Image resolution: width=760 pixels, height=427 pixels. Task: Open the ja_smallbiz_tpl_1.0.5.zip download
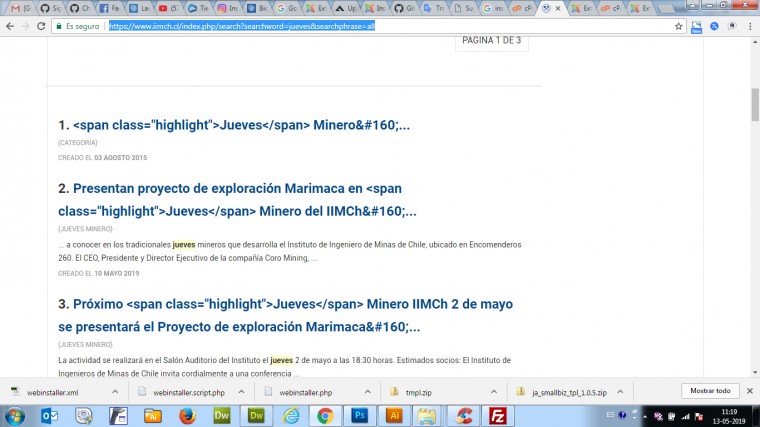click(x=569, y=393)
